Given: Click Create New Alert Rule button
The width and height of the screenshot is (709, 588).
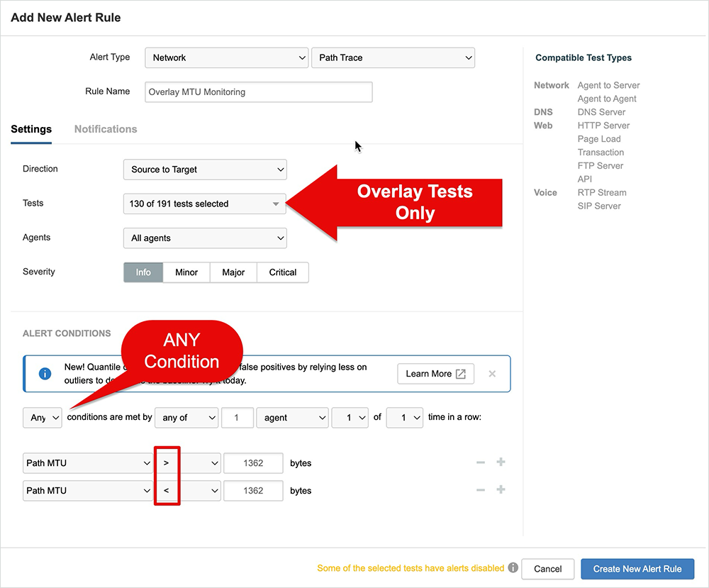Looking at the screenshot, I should point(637,569).
